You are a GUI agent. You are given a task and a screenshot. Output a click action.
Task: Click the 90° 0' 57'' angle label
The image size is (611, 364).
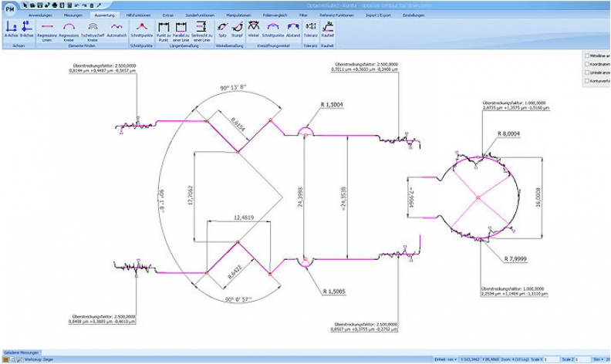(x=238, y=300)
